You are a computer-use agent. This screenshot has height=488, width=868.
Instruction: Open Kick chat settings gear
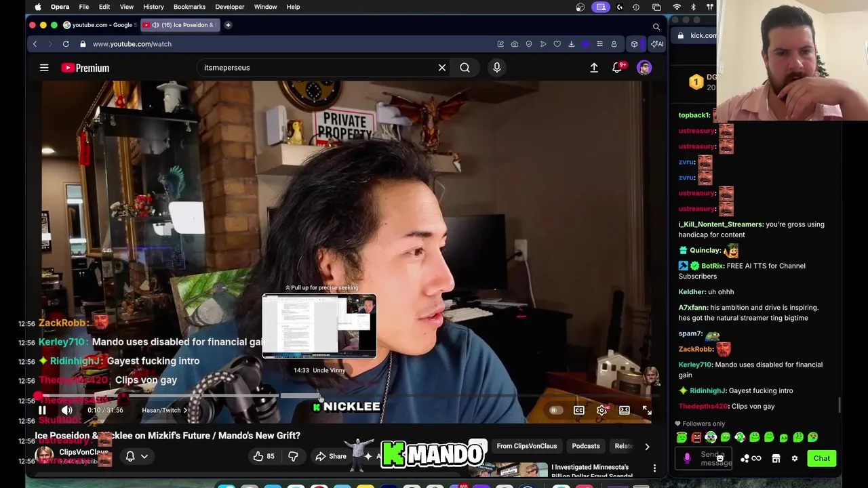(x=795, y=459)
